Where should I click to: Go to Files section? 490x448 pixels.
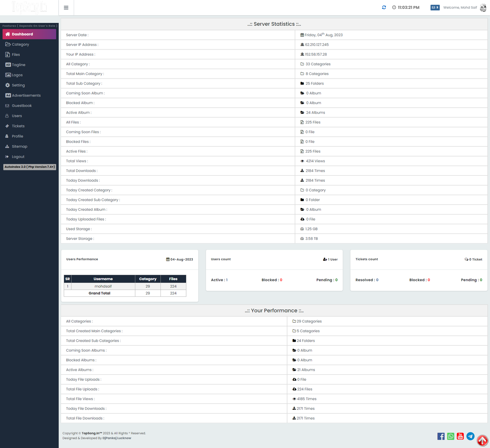click(16, 55)
